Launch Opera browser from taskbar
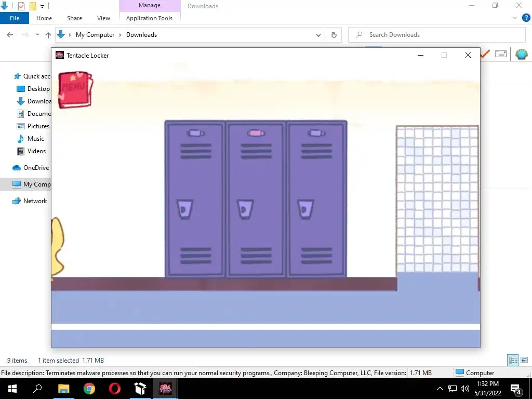 115,389
